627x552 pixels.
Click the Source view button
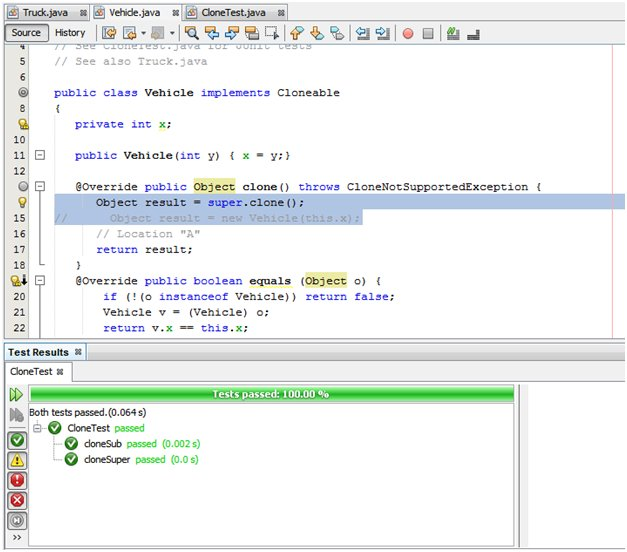(26, 33)
